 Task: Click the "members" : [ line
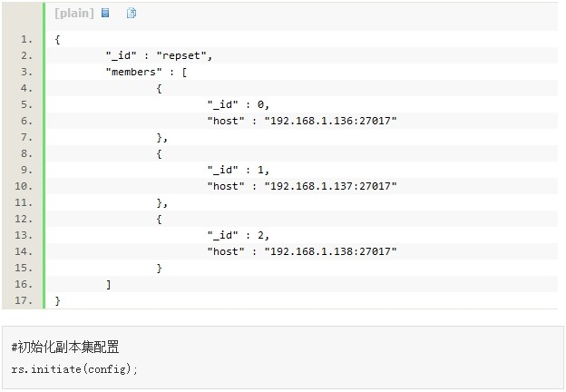[146, 73]
